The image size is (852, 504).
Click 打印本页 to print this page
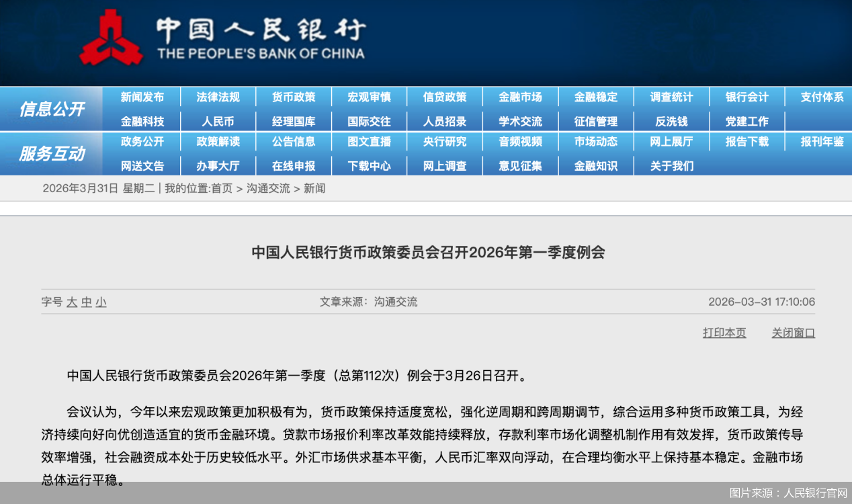click(x=724, y=333)
